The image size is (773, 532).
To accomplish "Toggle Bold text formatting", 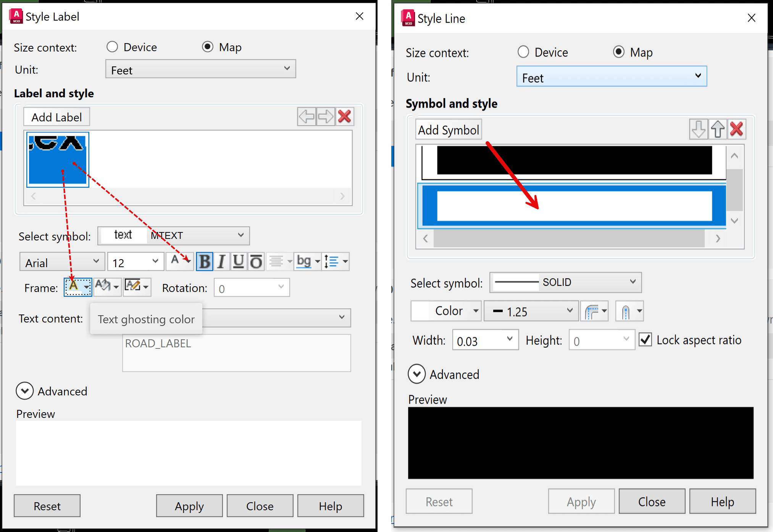I will [205, 262].
